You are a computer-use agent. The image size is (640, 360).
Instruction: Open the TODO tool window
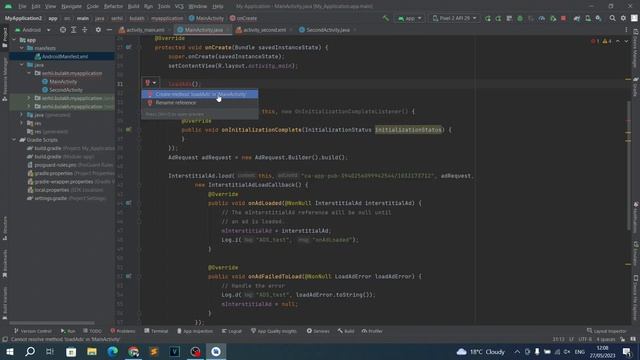coord(92,331)
